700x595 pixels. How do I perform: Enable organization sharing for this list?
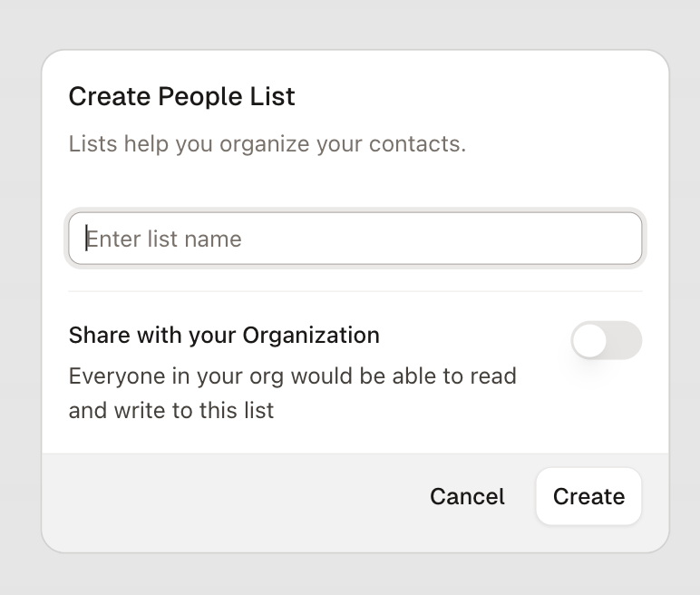[x=606, y=340]
